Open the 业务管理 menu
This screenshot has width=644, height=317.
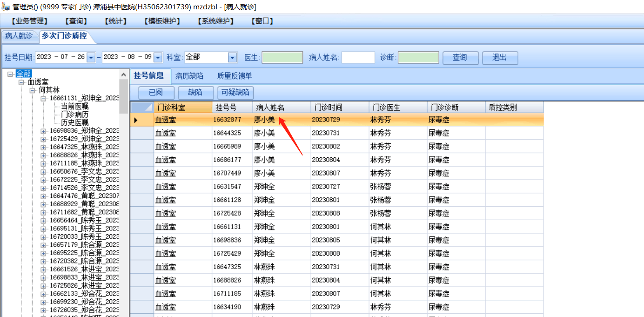(x=30, y=21)
